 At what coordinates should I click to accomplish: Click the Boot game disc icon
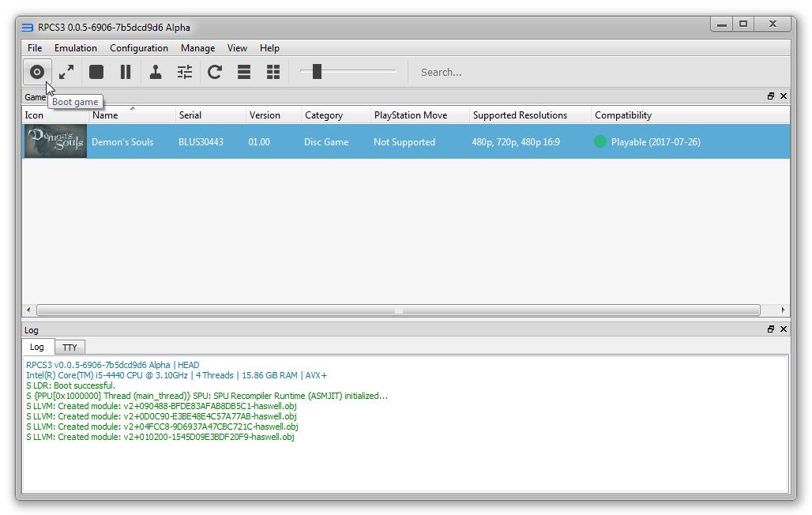tap(37, 72)
